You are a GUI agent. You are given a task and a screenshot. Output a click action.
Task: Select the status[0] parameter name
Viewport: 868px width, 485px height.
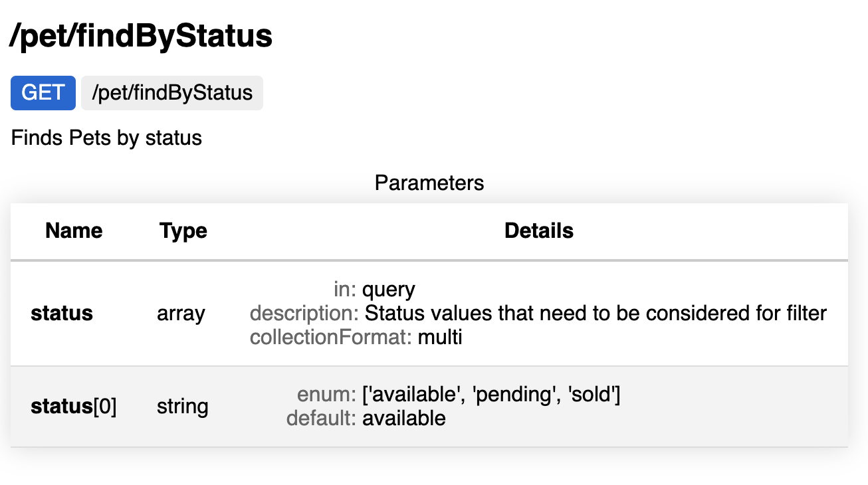pos(74,407)
